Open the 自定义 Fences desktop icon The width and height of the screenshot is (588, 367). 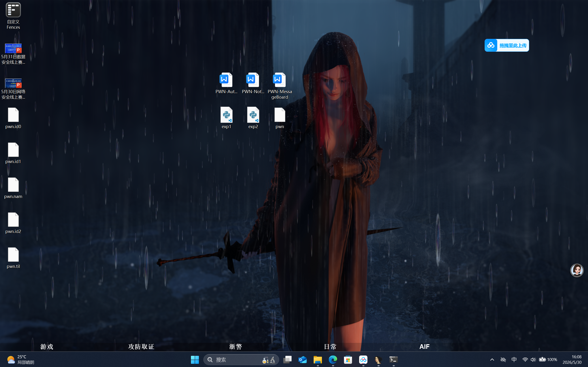[13, 16]
